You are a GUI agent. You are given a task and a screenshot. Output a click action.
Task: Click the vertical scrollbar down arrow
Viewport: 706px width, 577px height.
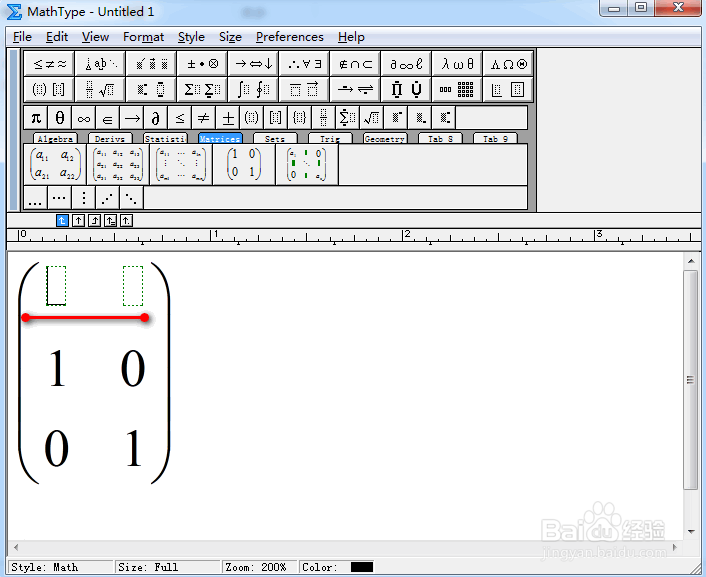pyautogui.click(x=691, y=532)
